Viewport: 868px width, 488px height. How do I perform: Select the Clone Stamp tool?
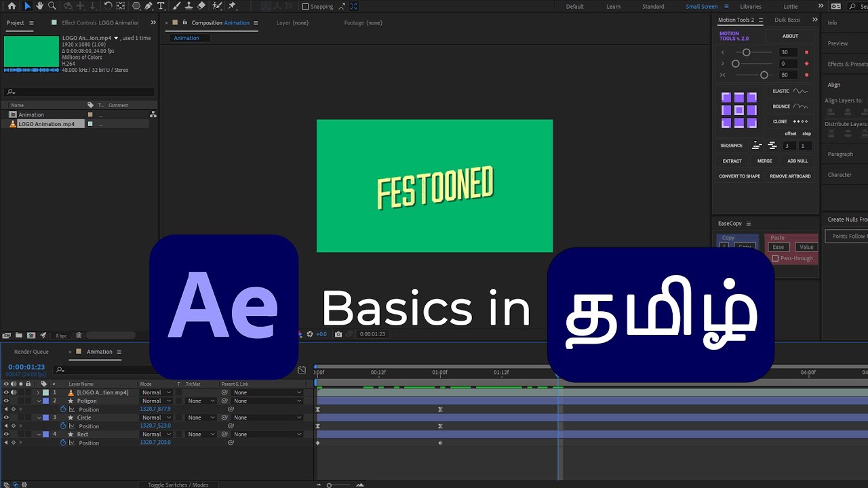point(189,6)
